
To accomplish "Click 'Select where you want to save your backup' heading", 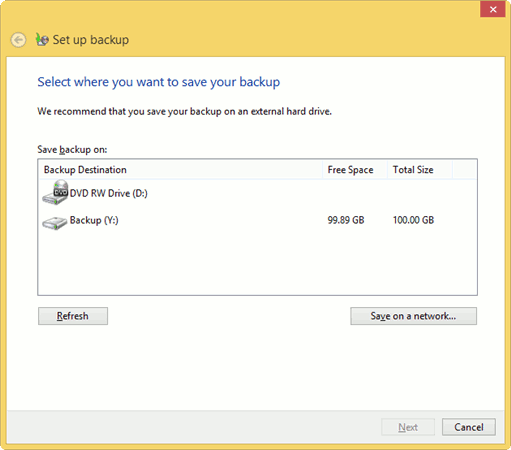I will (159, 82).
